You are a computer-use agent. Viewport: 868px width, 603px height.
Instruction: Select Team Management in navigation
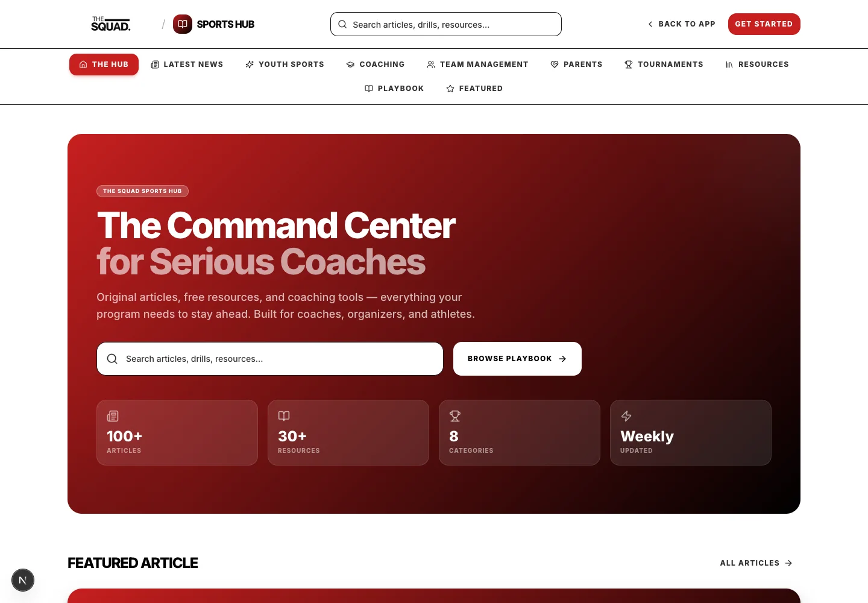[x=477, y=65]
